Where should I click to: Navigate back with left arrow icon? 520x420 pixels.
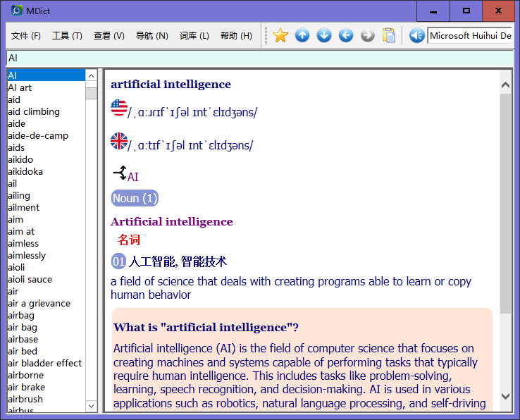(x=346, y=35)
